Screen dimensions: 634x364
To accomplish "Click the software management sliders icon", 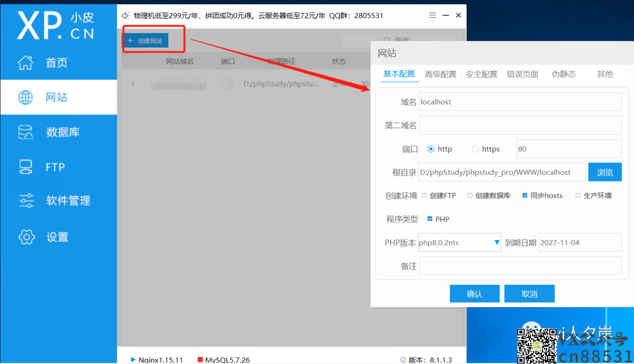I will point(26,201).
